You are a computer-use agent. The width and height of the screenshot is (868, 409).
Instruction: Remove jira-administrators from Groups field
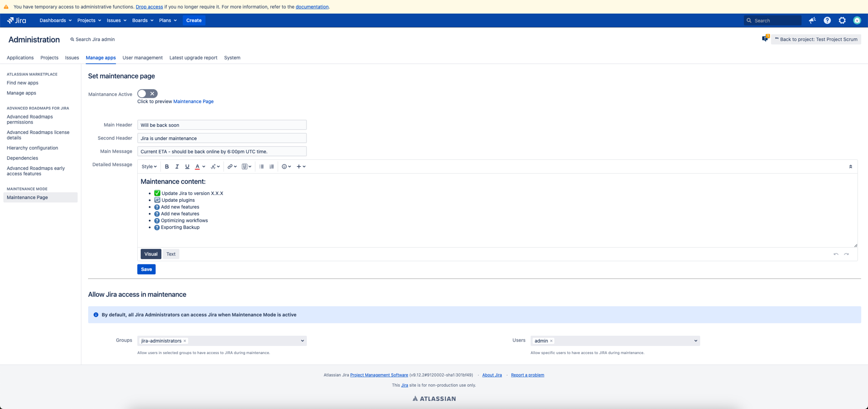[x=185, y=341]
